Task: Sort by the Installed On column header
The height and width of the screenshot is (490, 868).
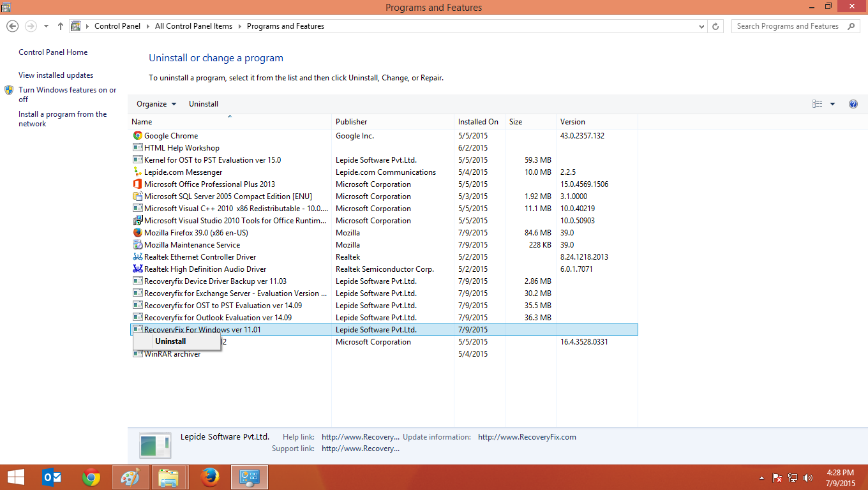Action: pos(479,122)
